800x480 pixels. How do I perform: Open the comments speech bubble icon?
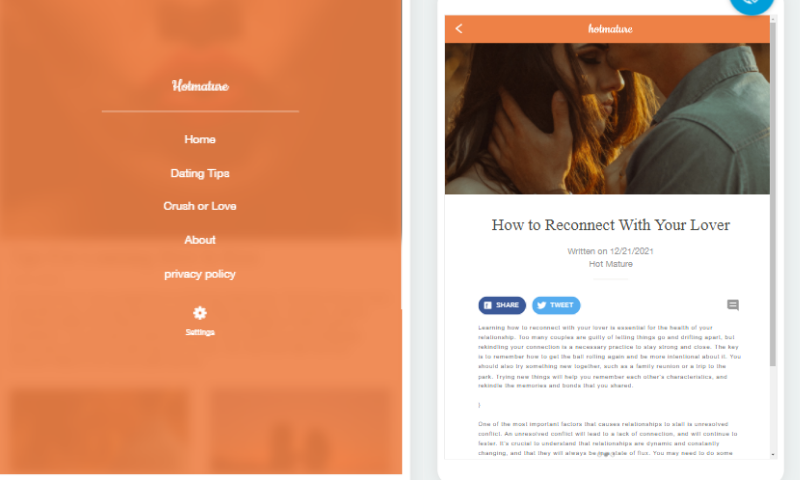[733, 305]
